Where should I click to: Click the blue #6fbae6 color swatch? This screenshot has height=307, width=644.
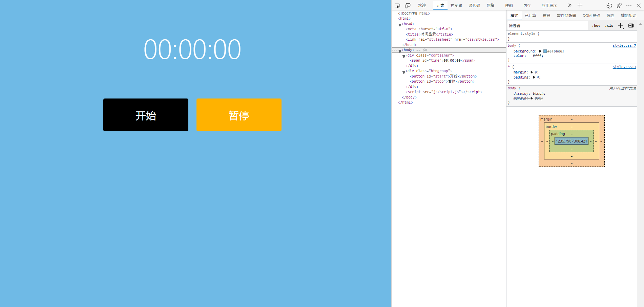tap(545, 51)
